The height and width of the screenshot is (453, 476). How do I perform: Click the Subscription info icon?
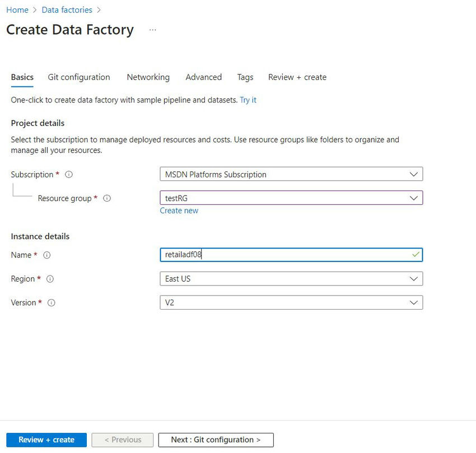point(69,175)
